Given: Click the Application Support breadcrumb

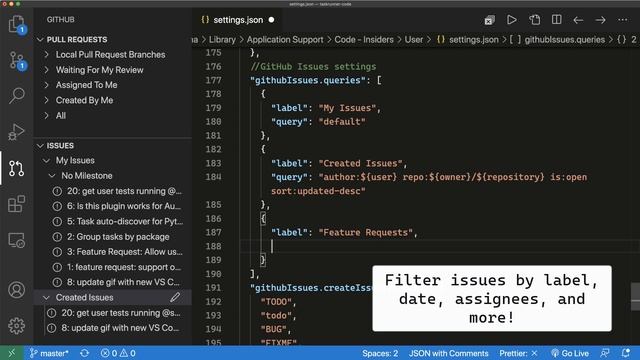Looking at the screenshot, I should [x=285, y=40].
